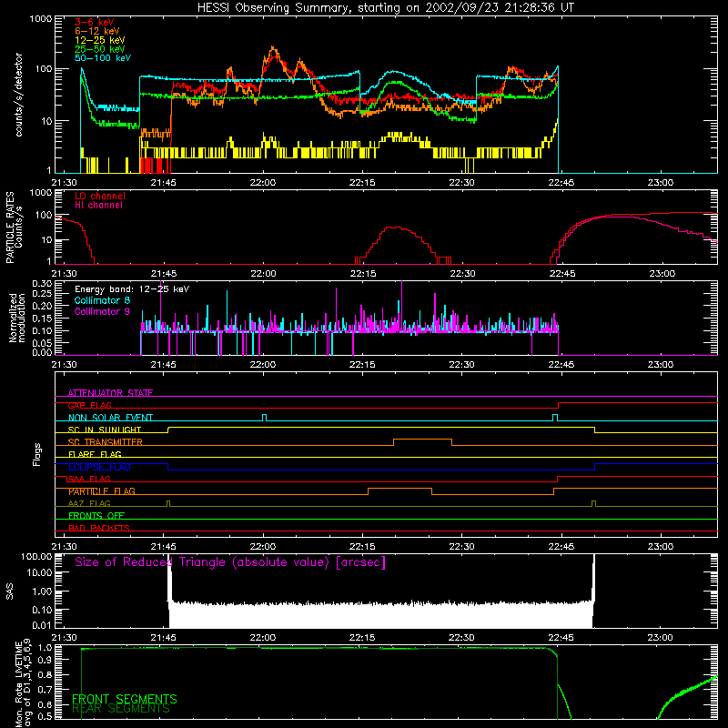Click the Energy band: 12-25 keV label
728x728 pixels.
click(x=132, y=289)
